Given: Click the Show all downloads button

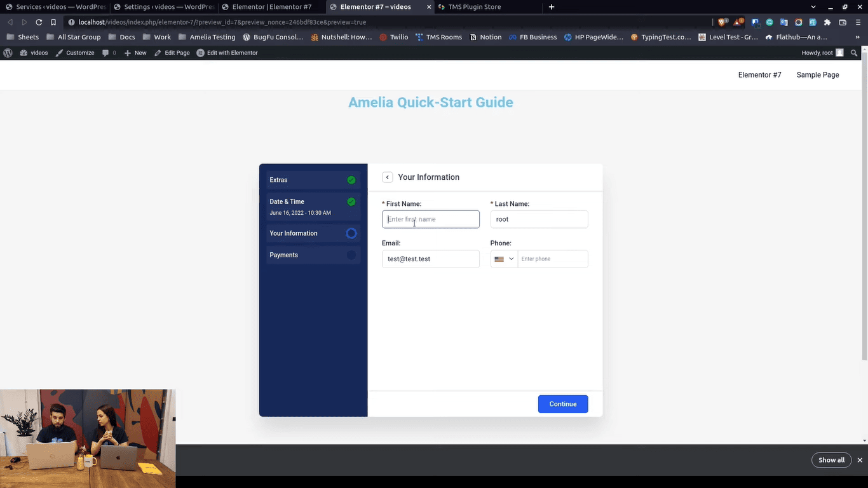Looking at the screenshot, I should [831, 460].
